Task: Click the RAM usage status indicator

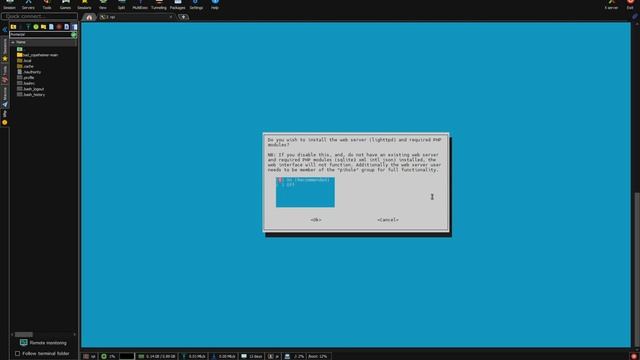Action: coord(157,356)
